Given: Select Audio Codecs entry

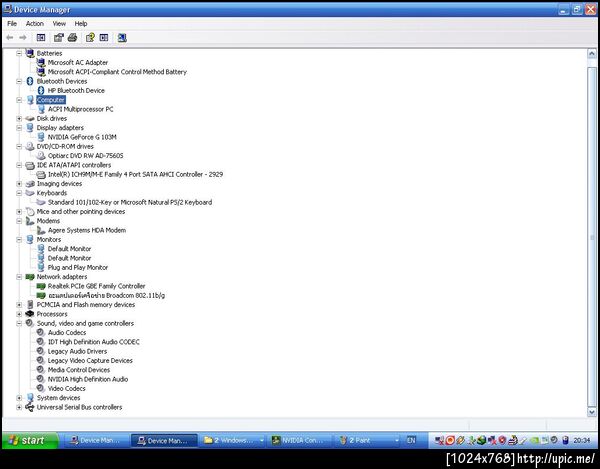Looking at the screenshot, I should (67, 332).
